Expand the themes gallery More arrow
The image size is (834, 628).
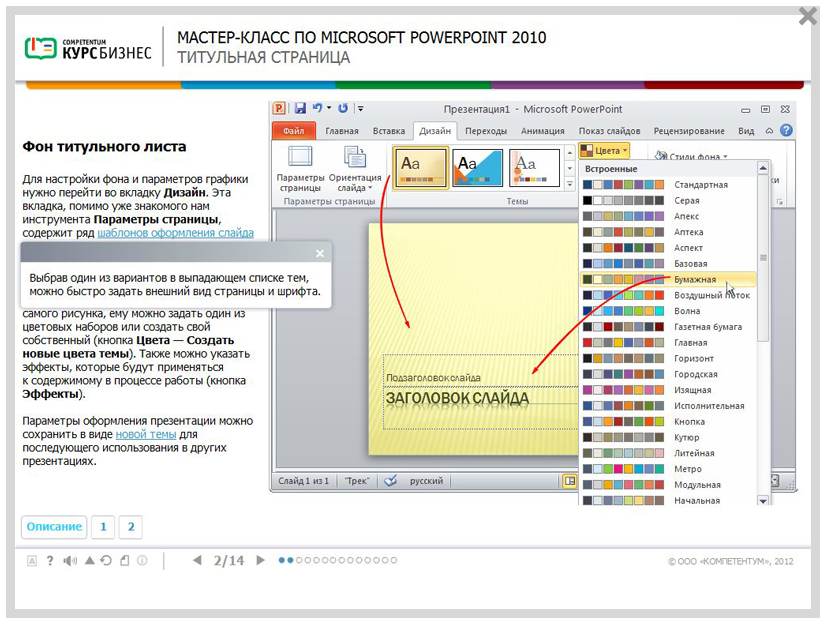coord(570,184)
